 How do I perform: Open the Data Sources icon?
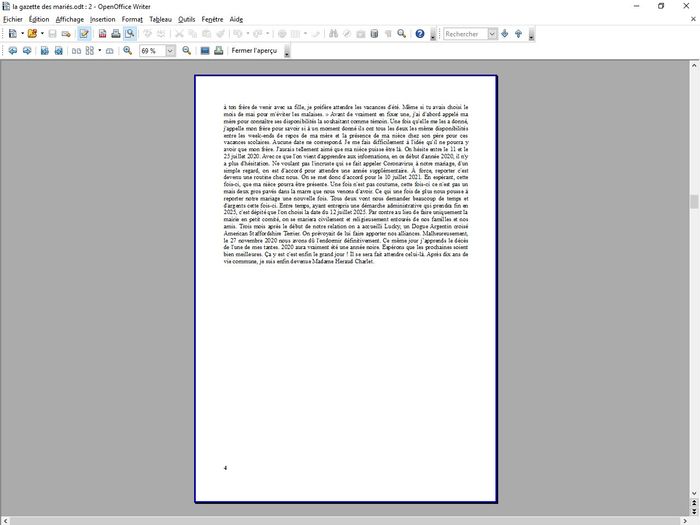pos(375,33)
